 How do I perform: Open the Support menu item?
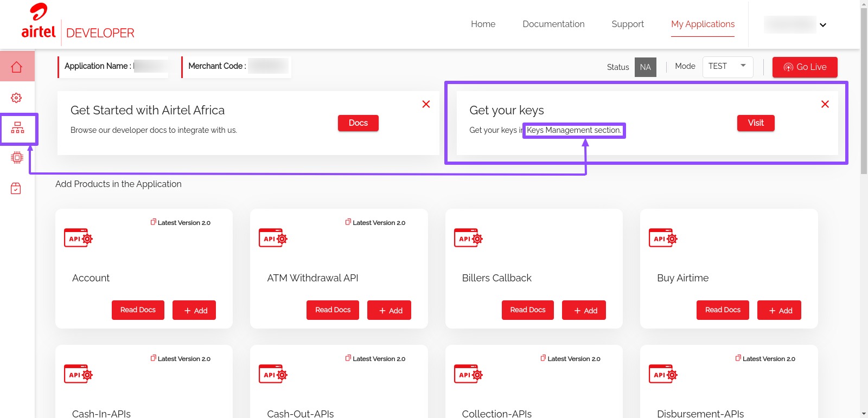click(628, 24)
